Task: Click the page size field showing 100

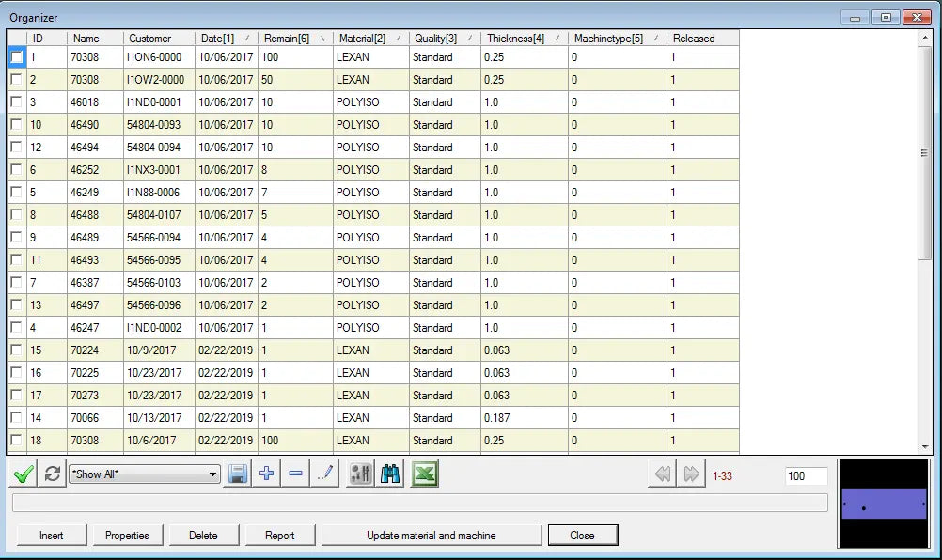Action: 806,476
